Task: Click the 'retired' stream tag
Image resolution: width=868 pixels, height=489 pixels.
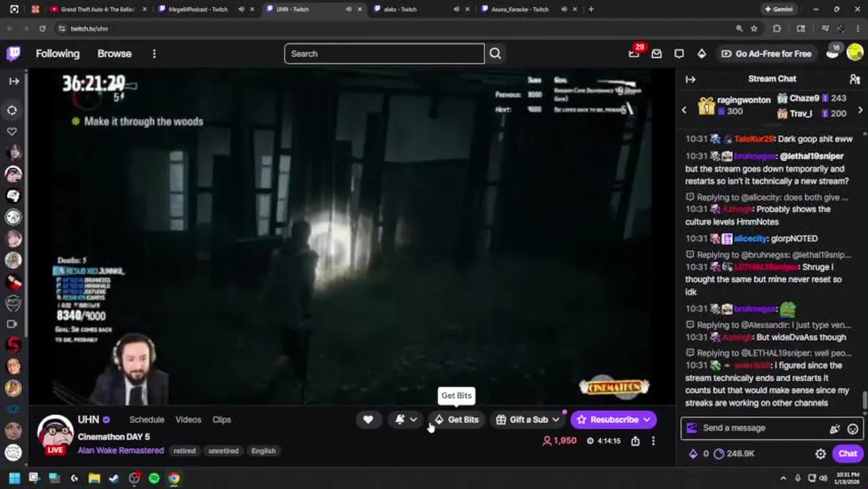Action: pyautogui.click(x=184, y=451)
